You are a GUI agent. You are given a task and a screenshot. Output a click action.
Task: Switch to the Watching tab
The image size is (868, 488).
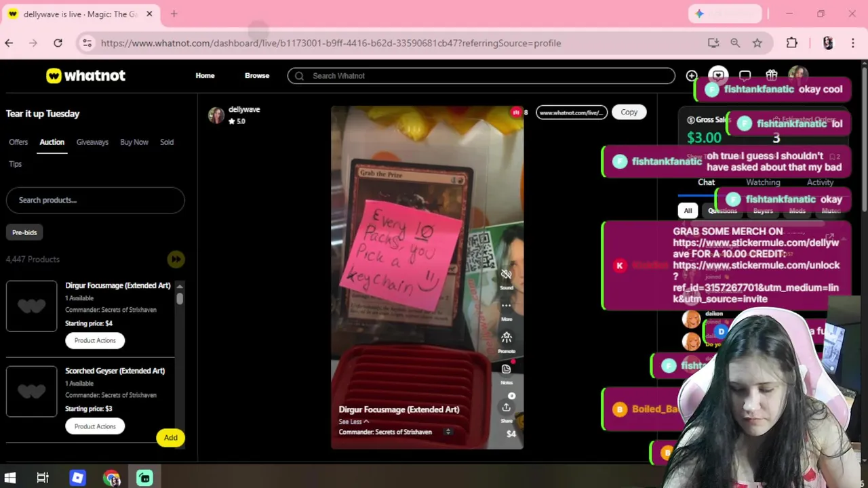tap(763, 182)
